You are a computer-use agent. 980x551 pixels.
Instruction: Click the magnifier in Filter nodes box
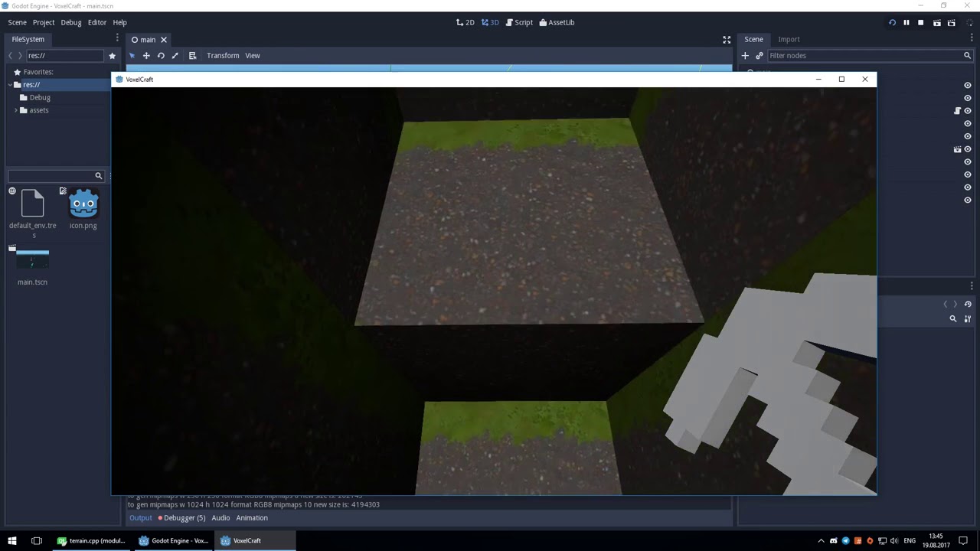(x=967, y=55)
